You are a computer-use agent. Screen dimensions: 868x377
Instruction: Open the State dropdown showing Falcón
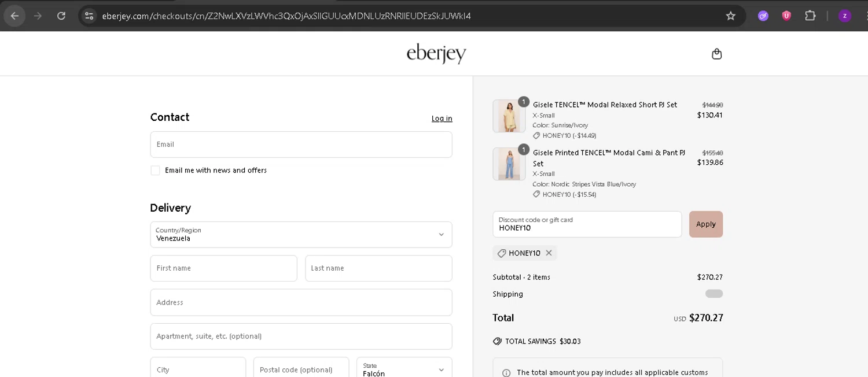click(x=404, y=368)
